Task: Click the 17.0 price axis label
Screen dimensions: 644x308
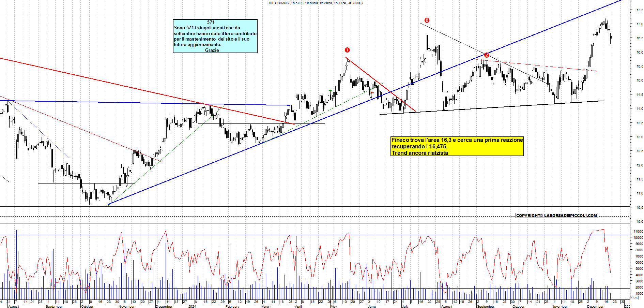Action: (640, 24)
